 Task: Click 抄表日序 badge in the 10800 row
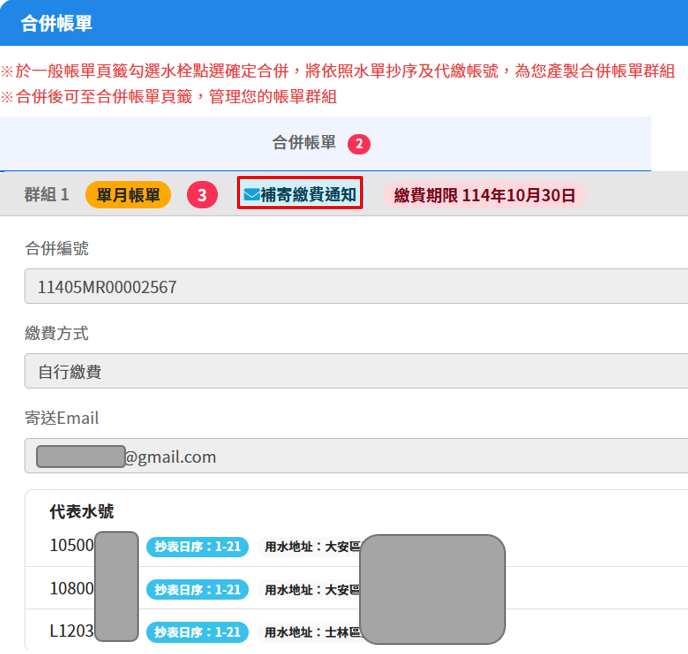(x=196, y=590)
